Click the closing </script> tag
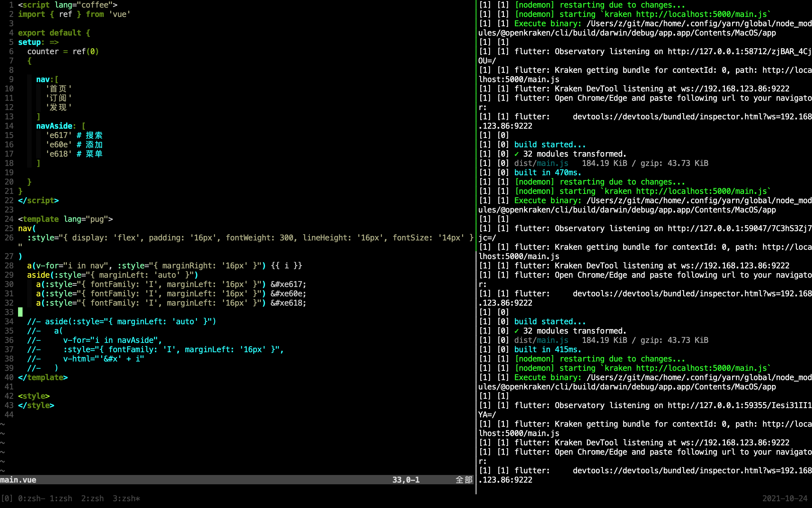The height and width of the screenshot is (508, 812). tap(38, 200)
